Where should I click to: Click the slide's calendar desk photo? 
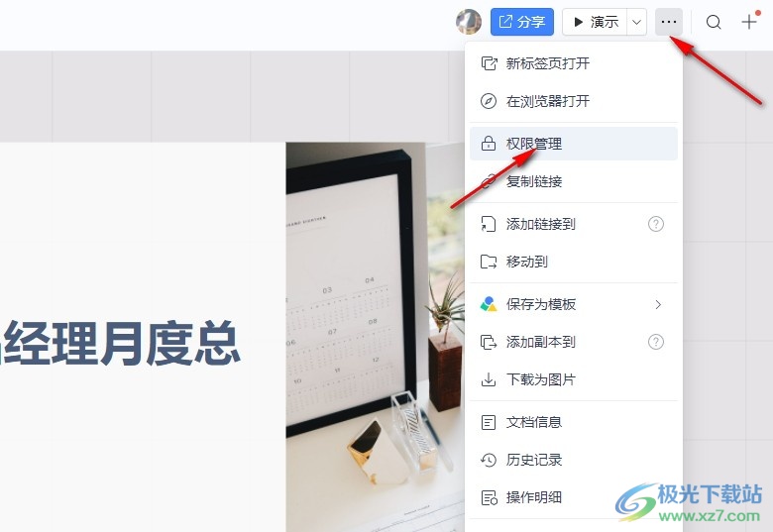[x=376, y=337]
